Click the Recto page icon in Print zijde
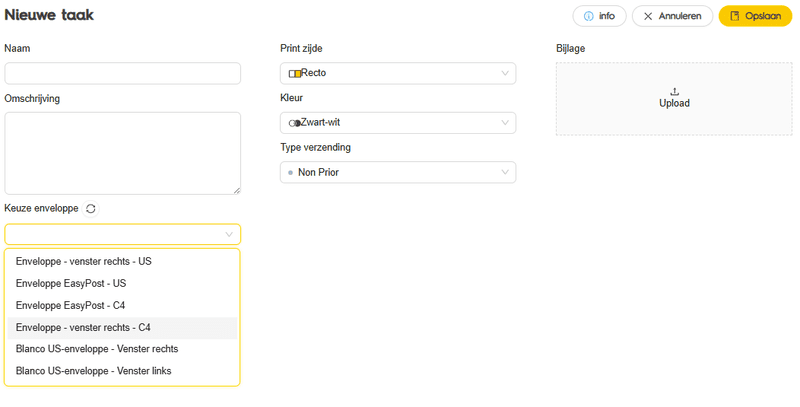800x407 pixels. tap(295, 73)
